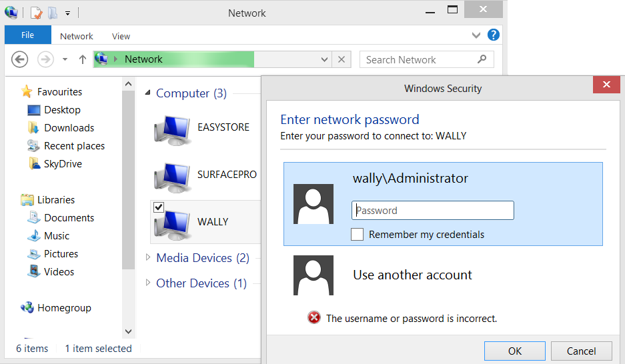
Task: Uncheck the WALLY item checkbox
Action: (159, 208)
